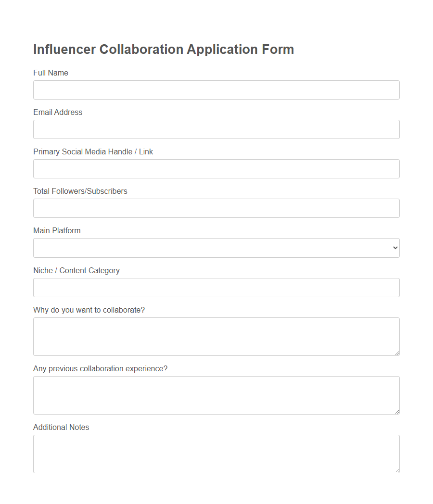The width and height of the screenshot is (433, 504).
Task: Click the Email Address input field
Action: tap(216, 129)
